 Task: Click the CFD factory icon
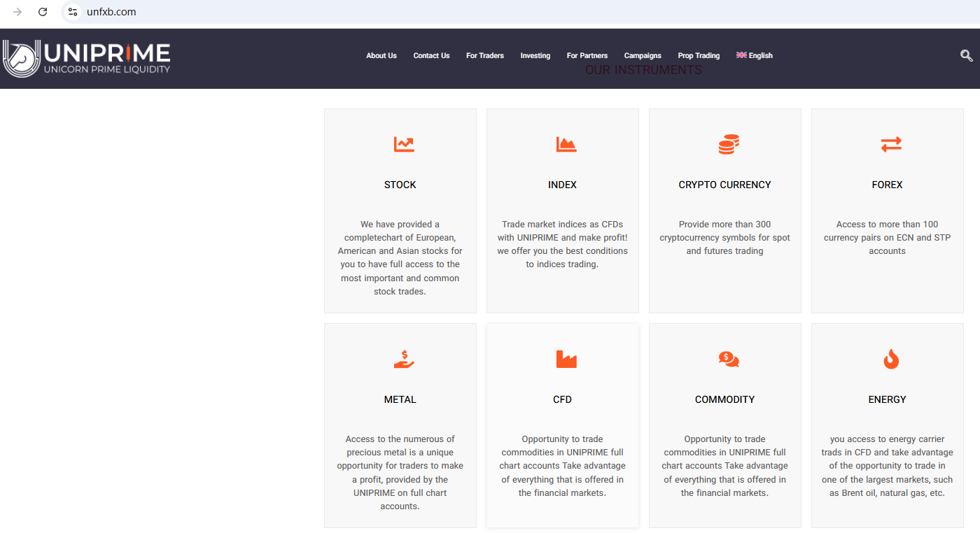(x=566, y=359)
